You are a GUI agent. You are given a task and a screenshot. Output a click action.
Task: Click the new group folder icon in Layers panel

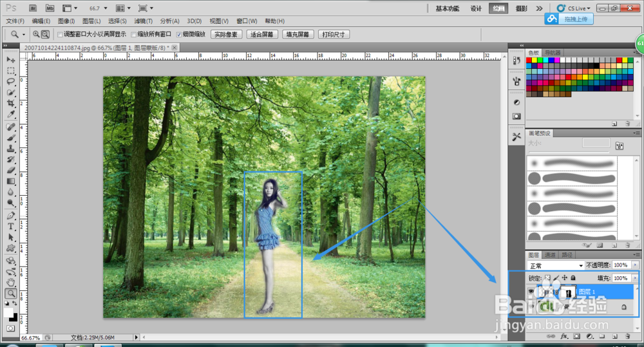click(602, 336)
